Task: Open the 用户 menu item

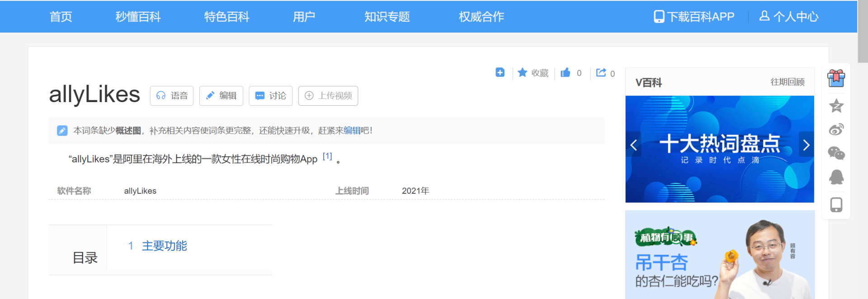Action: [x=304, y=17]
